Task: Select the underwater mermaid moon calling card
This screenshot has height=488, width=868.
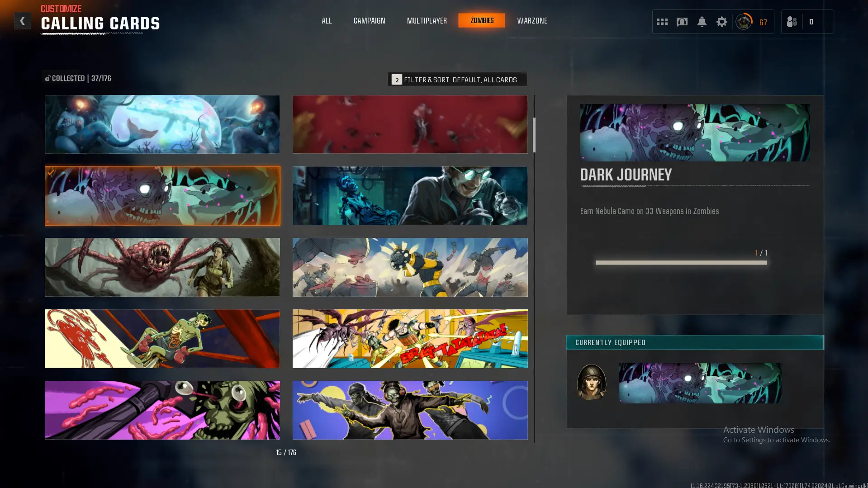Action: coord(162,124)
